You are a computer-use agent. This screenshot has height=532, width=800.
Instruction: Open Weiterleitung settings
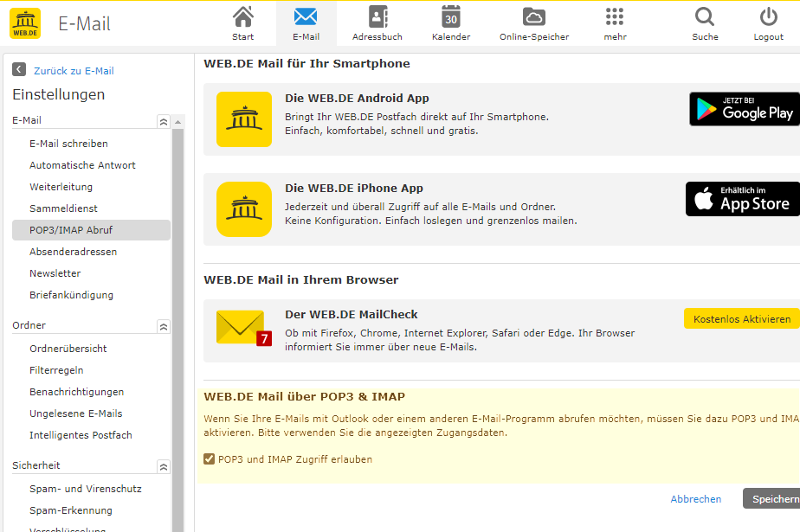(x=61, y=187)
